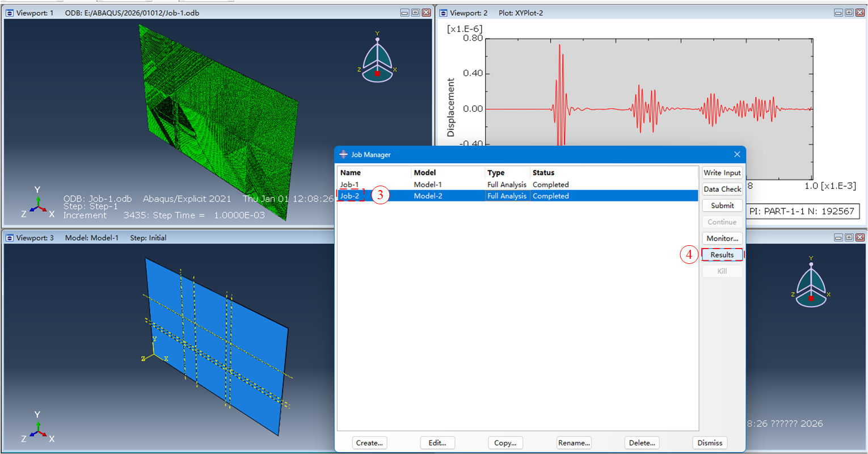Click the PI: PART-1-1 N: 192567 legend
868x454 pixels.
point(802,211)
